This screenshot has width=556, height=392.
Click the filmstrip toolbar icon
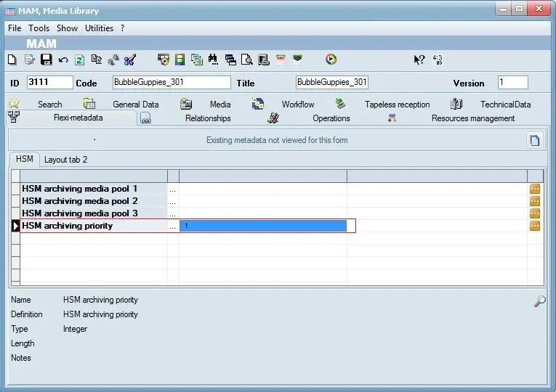[x=180, y=60]
